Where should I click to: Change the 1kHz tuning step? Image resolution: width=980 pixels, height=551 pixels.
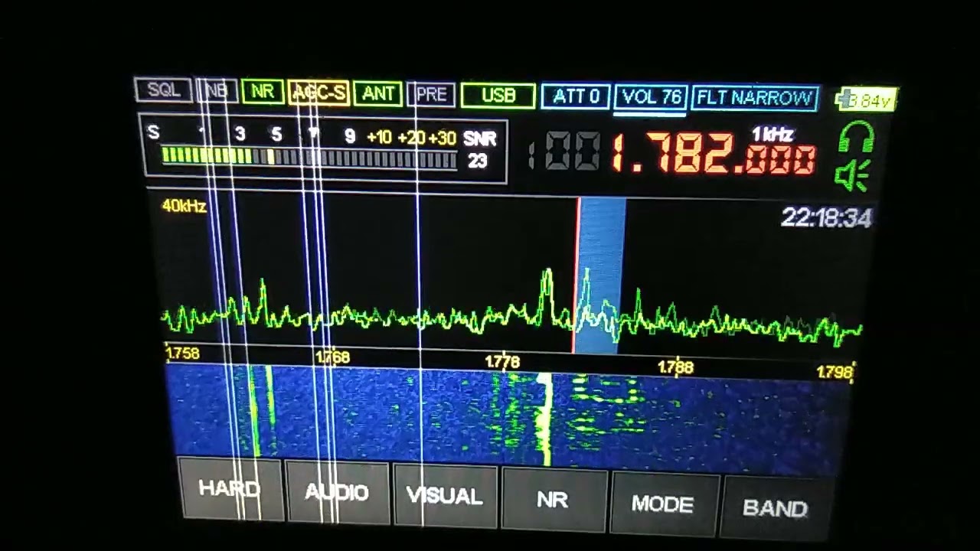772,135
